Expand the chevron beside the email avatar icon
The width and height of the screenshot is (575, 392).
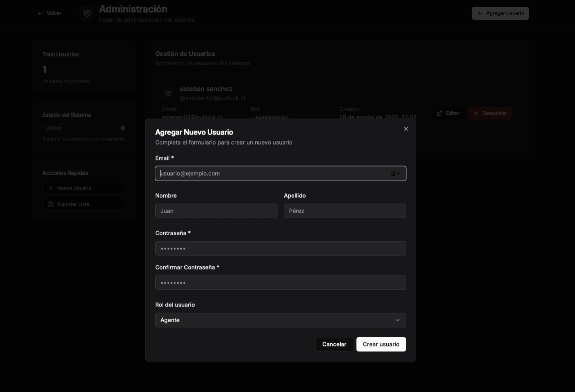click(398, 173)
